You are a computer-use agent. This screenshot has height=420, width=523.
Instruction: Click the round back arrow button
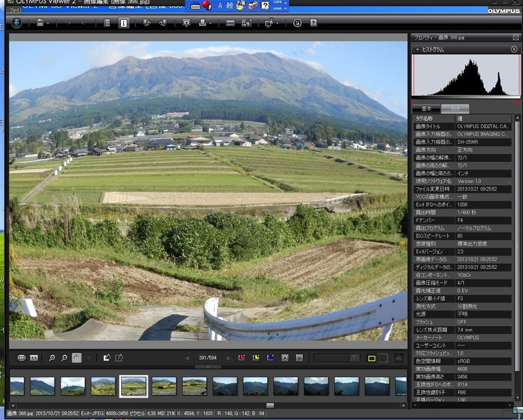(16, 23)
